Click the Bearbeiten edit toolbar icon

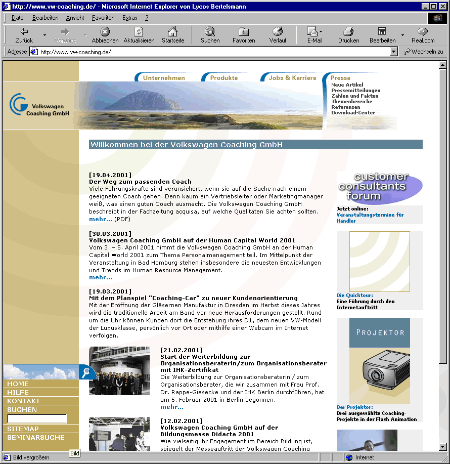(382, 31)
